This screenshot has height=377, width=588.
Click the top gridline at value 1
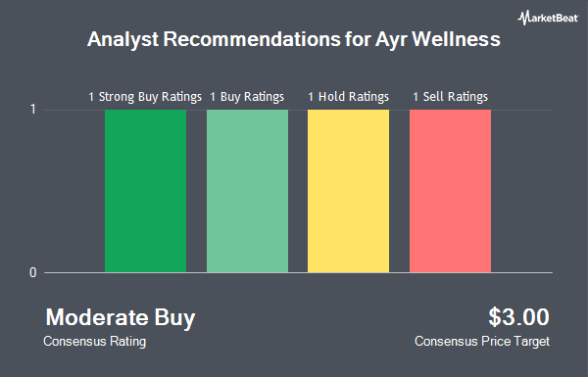(298, 110)
